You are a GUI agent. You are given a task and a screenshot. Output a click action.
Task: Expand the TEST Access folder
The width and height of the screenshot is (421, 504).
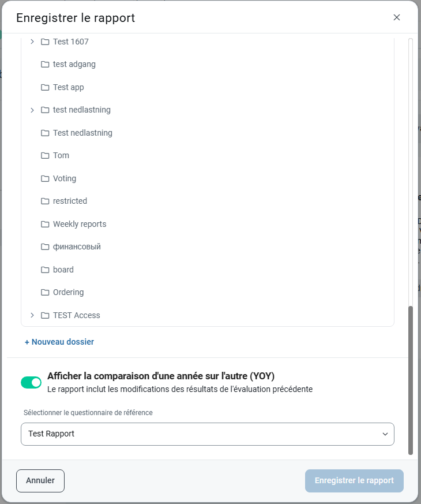pyautogui.click(x=32, y=315)
